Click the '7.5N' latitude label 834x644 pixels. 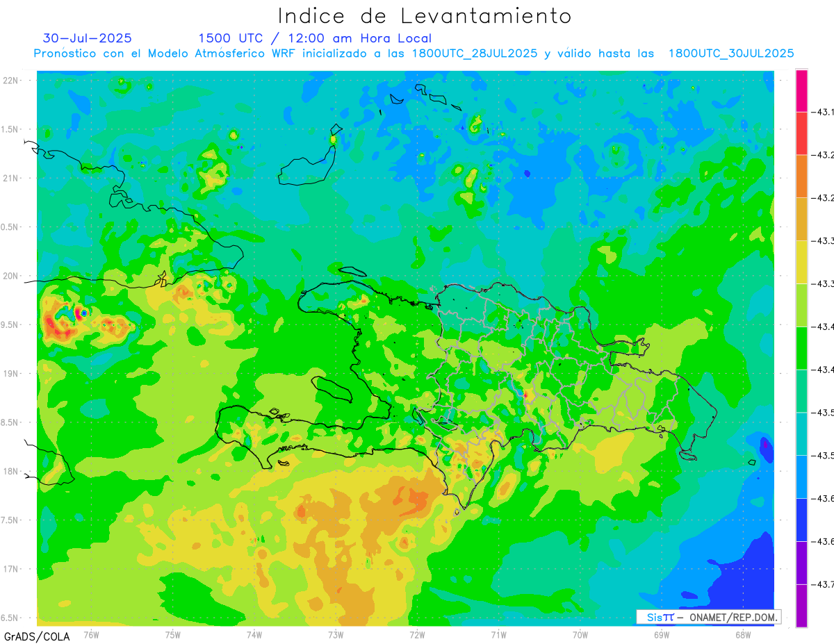pos(10,520)
